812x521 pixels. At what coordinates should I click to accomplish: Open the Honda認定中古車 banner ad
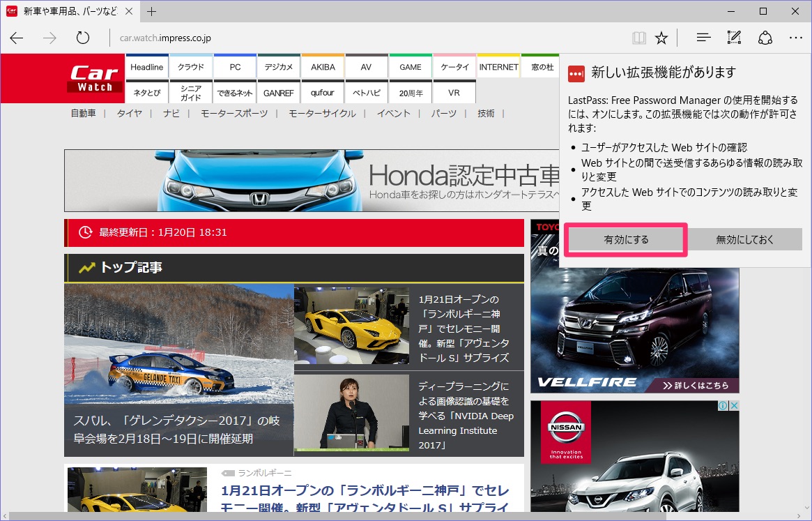click(x=312, y=181)
